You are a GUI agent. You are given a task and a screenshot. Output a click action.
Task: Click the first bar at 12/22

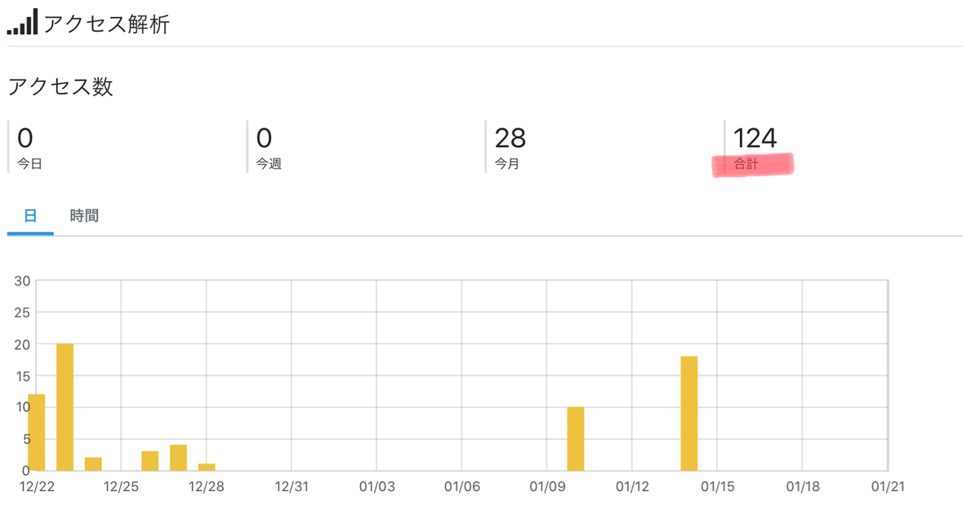point(37,432)
